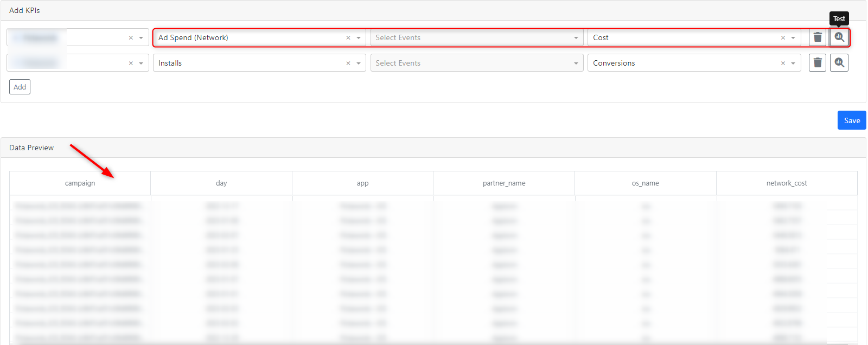Clear the Cost field selection
The height and width of the screenshot is (345, 868).
tap(783, 38)
